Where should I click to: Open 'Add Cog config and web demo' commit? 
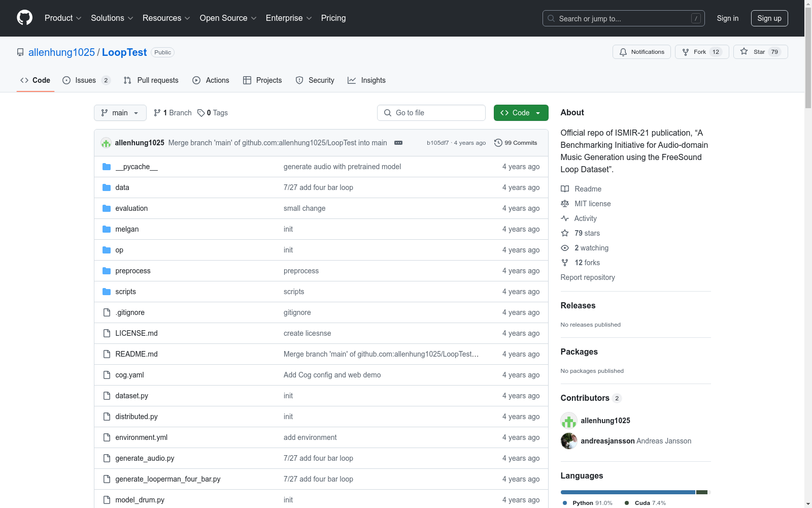coord(332,375)
